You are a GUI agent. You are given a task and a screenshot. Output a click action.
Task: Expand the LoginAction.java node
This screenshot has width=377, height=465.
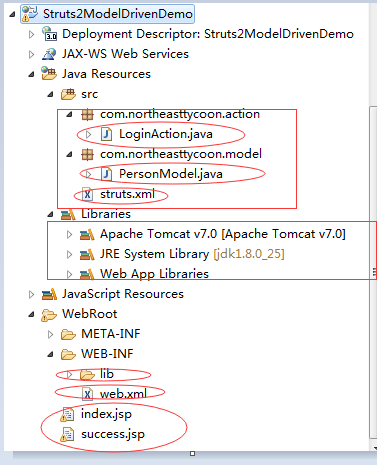[x=88, y=134]
